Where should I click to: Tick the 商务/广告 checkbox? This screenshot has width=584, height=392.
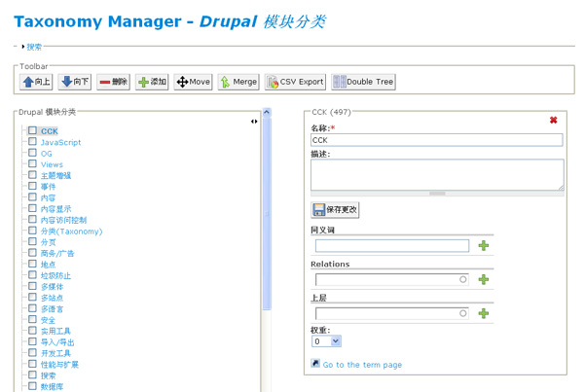(x=32, y=253)
